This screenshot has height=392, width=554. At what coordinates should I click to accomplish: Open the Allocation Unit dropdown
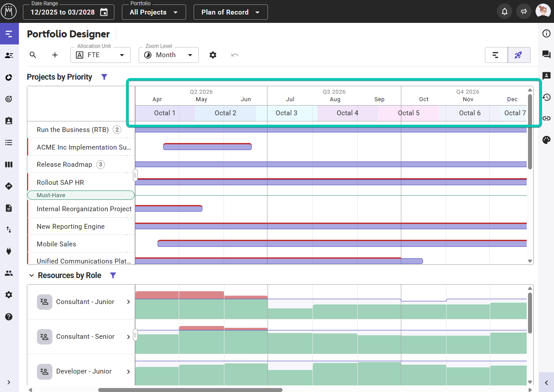(100, 55)
